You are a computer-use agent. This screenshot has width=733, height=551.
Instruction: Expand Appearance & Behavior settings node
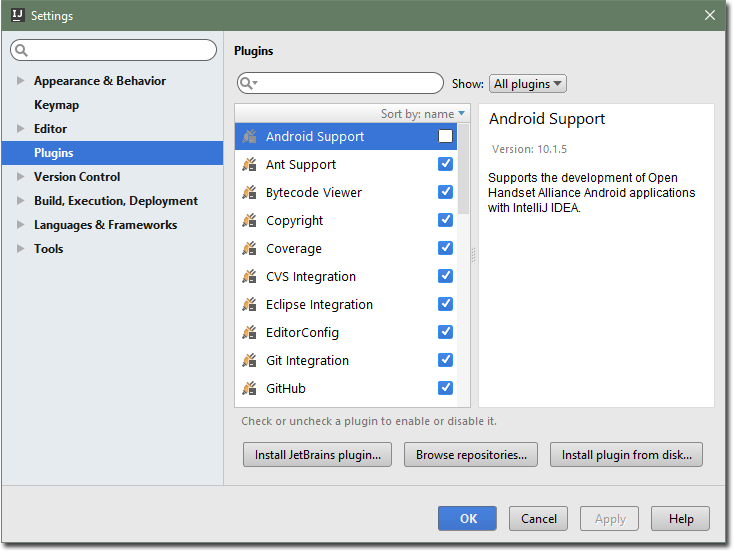(20, 80)
